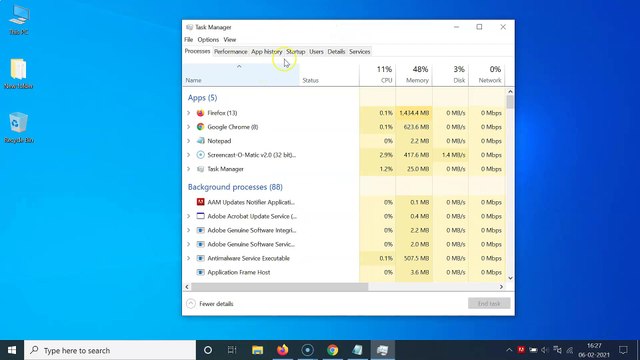Open Task View on the taskbar
Image resolution: width=640 pixels, height=360 pixels.
(232, 350)
